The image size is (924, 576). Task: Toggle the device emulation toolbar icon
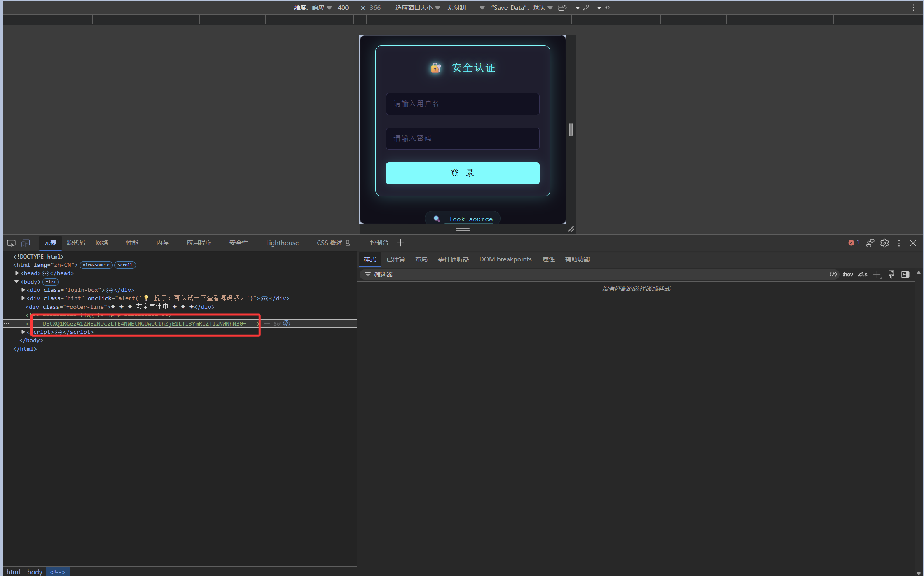click(26, 243)
